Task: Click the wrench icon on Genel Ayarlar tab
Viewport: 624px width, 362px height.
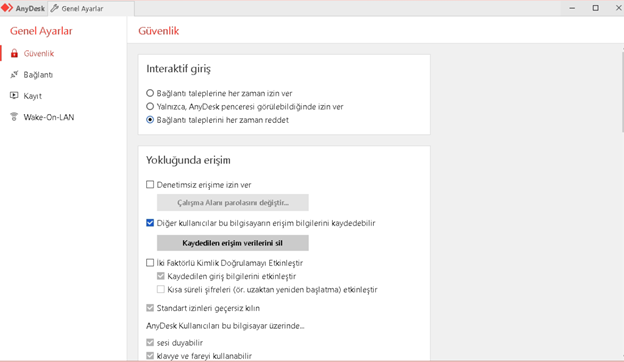Action: [55, 8]
